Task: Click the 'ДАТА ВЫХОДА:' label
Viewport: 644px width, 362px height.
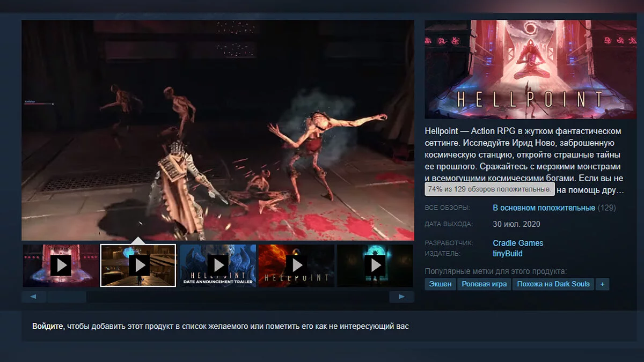Action: point(449,224)
